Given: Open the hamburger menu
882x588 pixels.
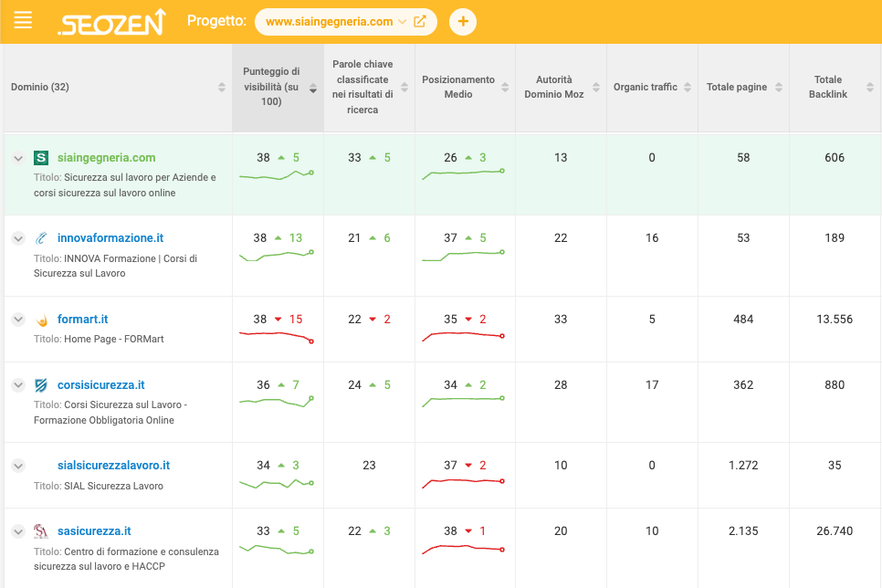Looking at the screenshot, I should click(x=23, y=21).
